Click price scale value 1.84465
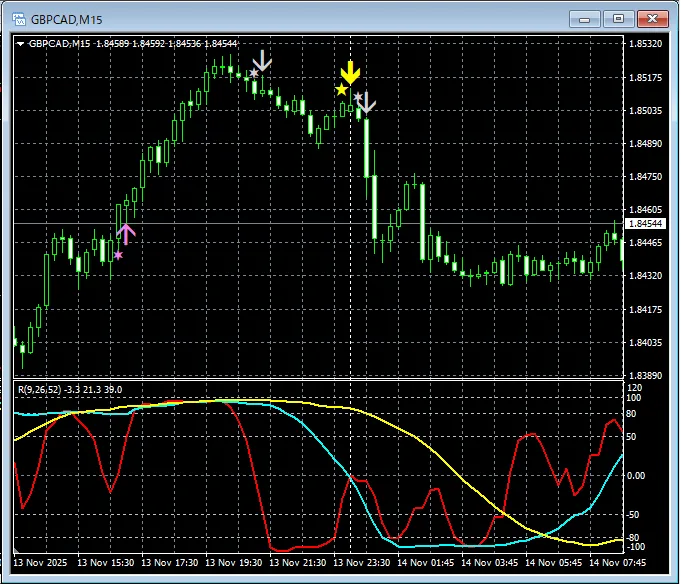Image resolution: width=681 pixels, height=584 pixels. (645, 243)
